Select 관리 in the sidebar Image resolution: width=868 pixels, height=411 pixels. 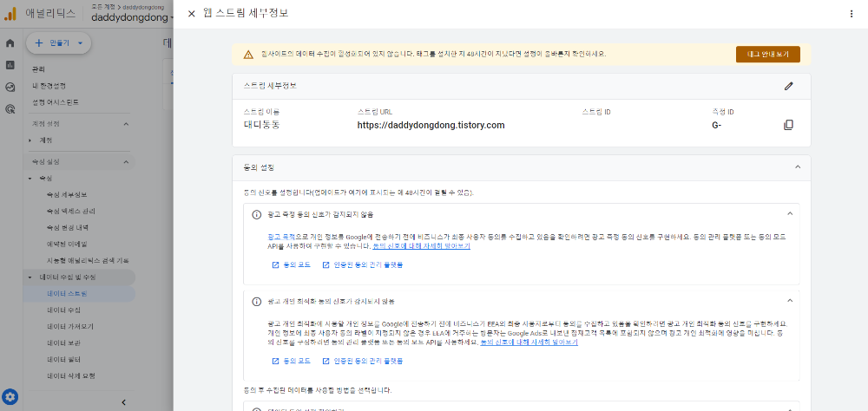click(39, 69)
